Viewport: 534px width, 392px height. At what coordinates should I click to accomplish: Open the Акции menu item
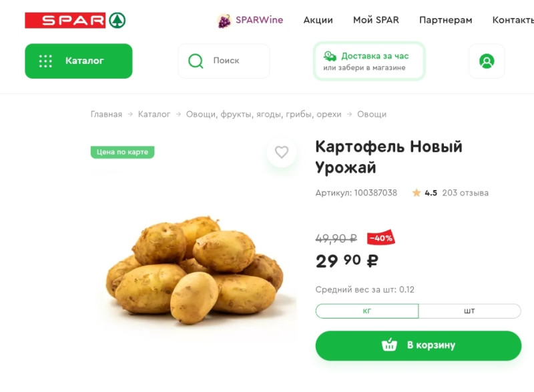tap(318, 20)
